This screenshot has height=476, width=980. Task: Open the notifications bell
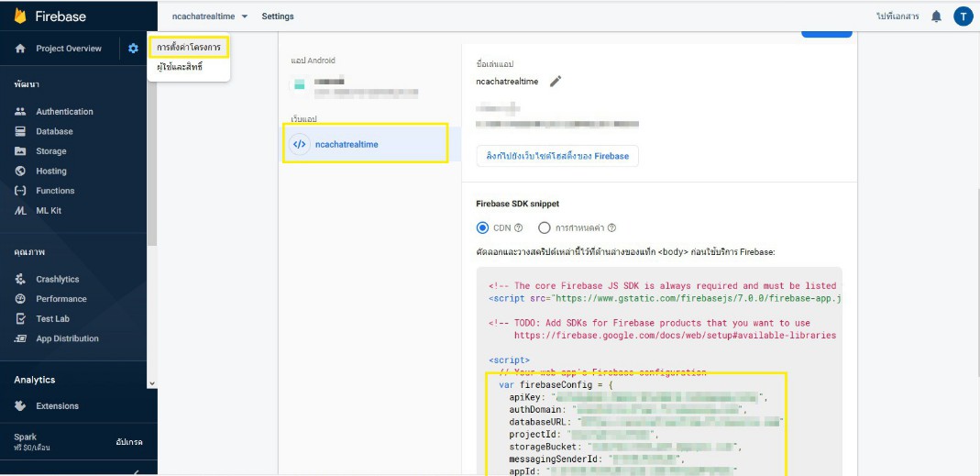pyautogui.click(x=936, y=17)
